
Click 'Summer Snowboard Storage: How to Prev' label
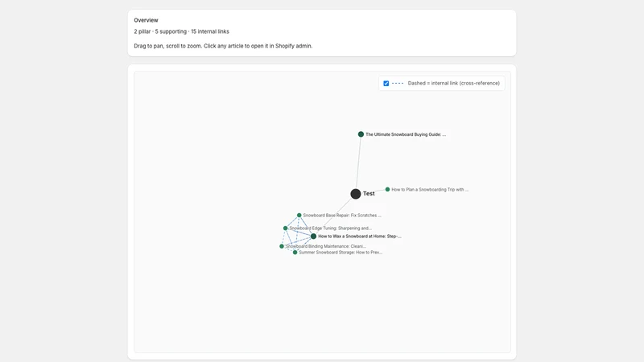pos(341,253)
